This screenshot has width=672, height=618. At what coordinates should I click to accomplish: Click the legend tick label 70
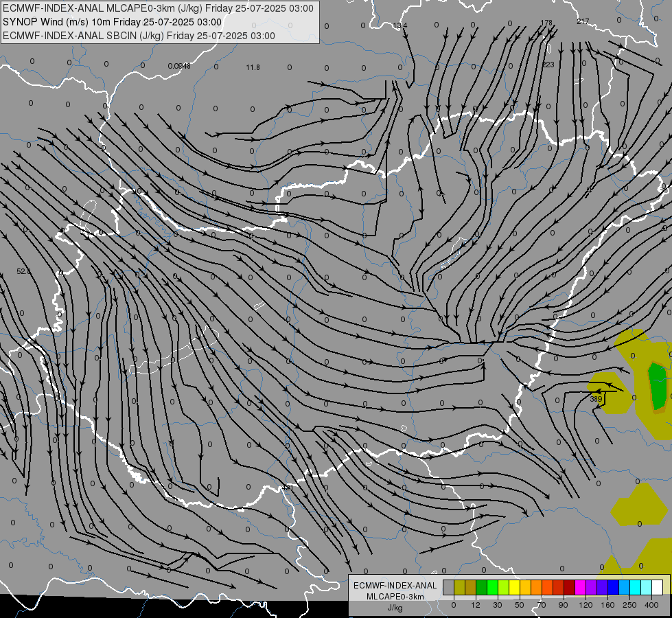coord(542,605)
